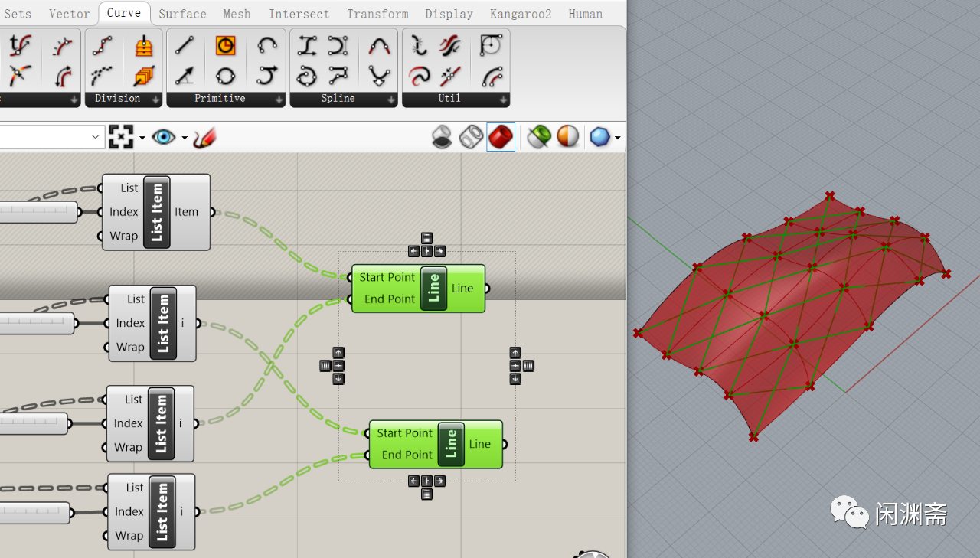This screenshot has width=980, height=558.
Task: Pick the fillet corner-circle icon in Util
Action: point(491,45)
